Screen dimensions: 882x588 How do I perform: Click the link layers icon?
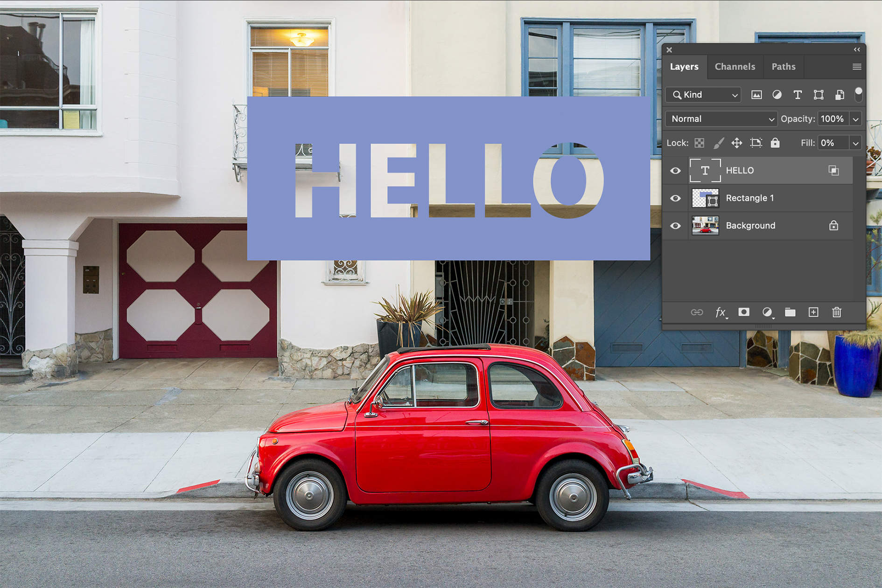697,312
